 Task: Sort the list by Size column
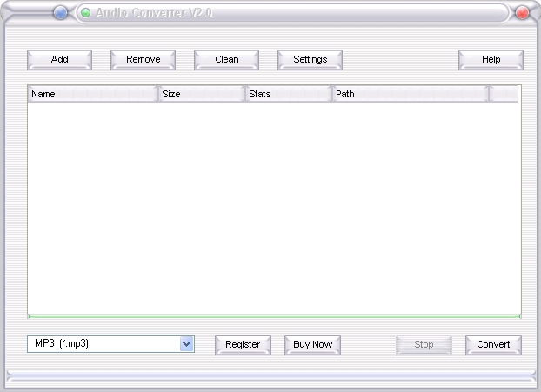(x=202, y=94)
